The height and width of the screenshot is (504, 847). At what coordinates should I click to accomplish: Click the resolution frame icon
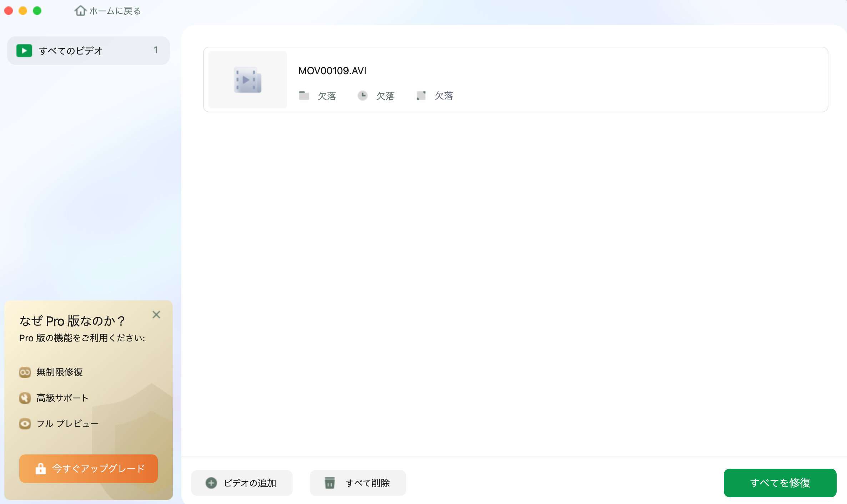tap(421, 96)
